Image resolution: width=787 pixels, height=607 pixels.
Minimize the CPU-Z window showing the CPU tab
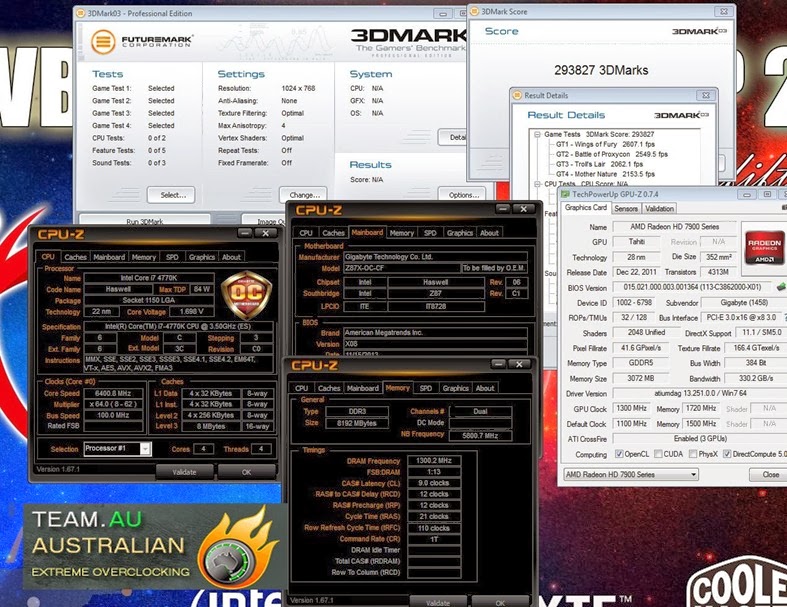pyautogui.click(x=244, y=233)
